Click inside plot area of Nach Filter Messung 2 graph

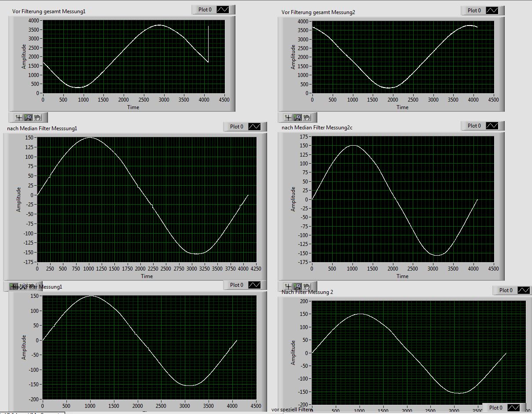418,353
